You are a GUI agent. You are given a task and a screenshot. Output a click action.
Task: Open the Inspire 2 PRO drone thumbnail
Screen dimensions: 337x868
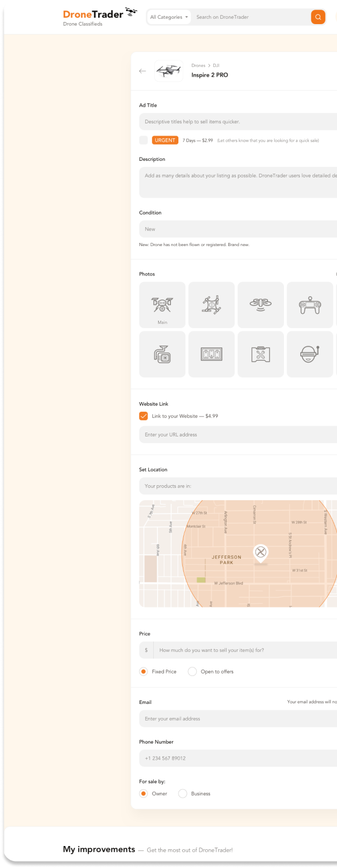click(x=168, y=70)
